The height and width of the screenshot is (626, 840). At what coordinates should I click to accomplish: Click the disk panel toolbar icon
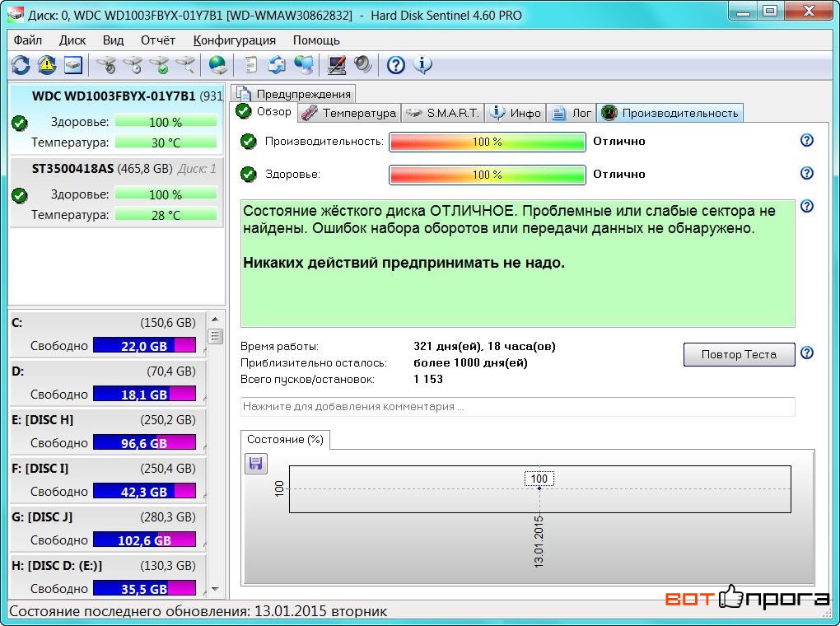pos(73,65)
